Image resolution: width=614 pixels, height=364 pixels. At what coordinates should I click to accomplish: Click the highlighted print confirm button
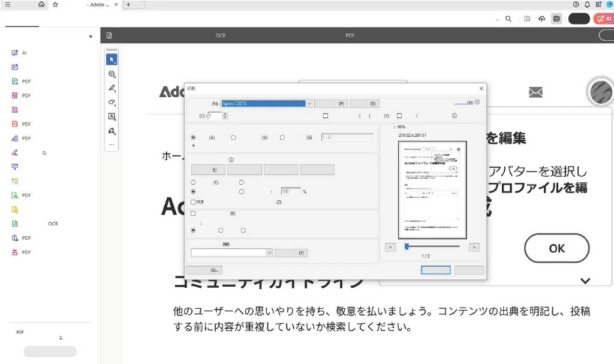436,270
